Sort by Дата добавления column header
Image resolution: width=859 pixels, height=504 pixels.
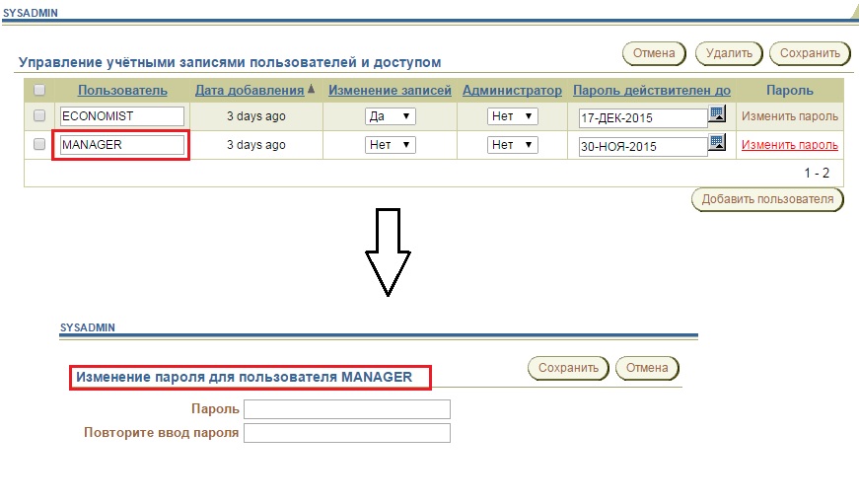(250, 91)
